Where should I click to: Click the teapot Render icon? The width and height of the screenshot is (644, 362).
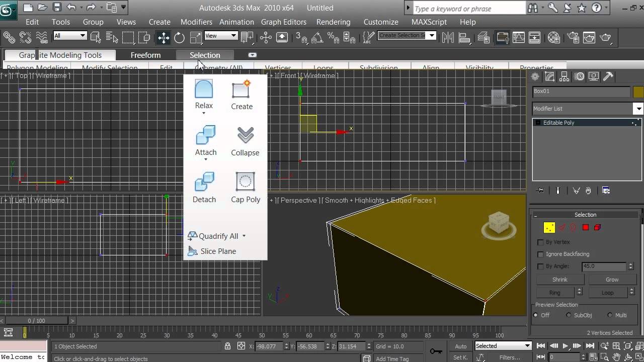pyautogui.click(x=605, y=37)
